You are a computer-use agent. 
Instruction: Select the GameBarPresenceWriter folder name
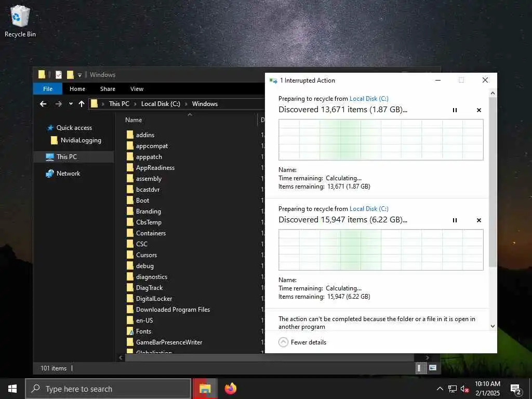pyautogui.click(x=169, y=342)
